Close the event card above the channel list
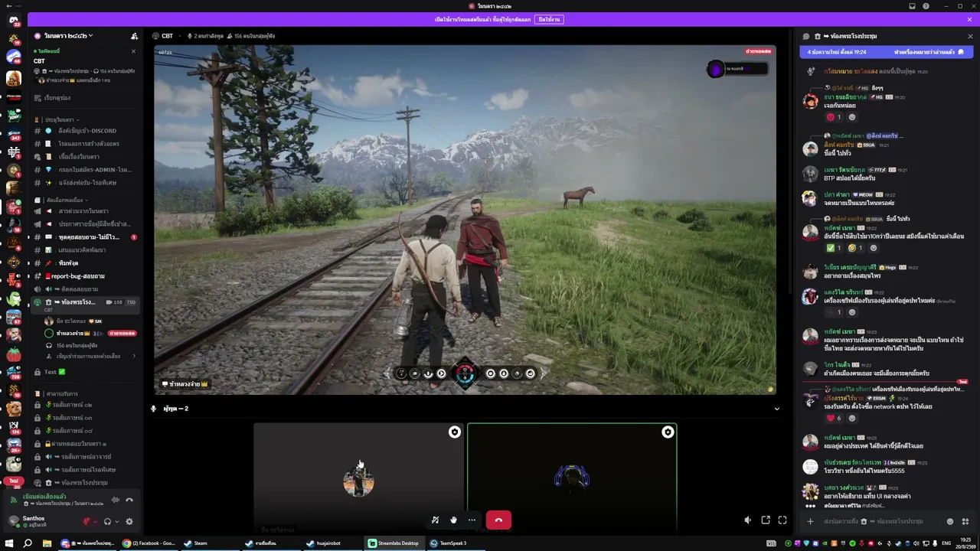 click(133, 51)
